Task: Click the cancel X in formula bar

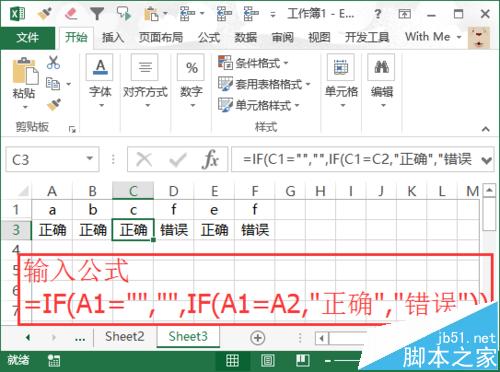Action: click(144, 160)
